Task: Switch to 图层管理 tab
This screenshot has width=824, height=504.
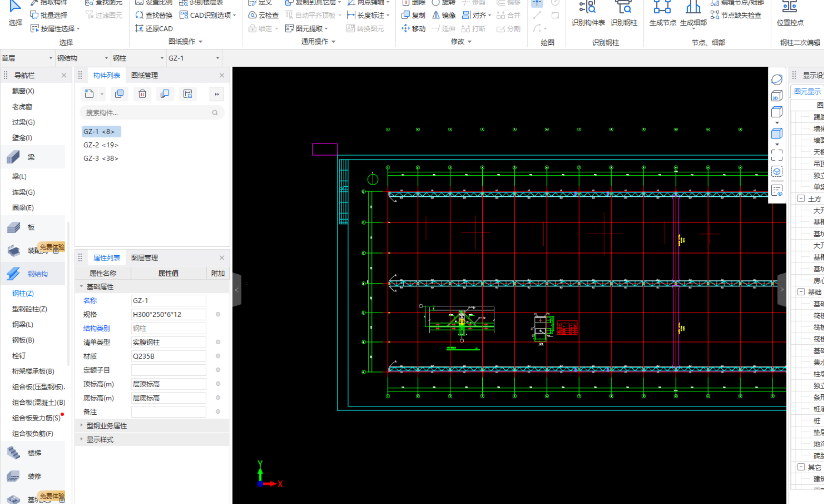Action: [x=145, y=258]
